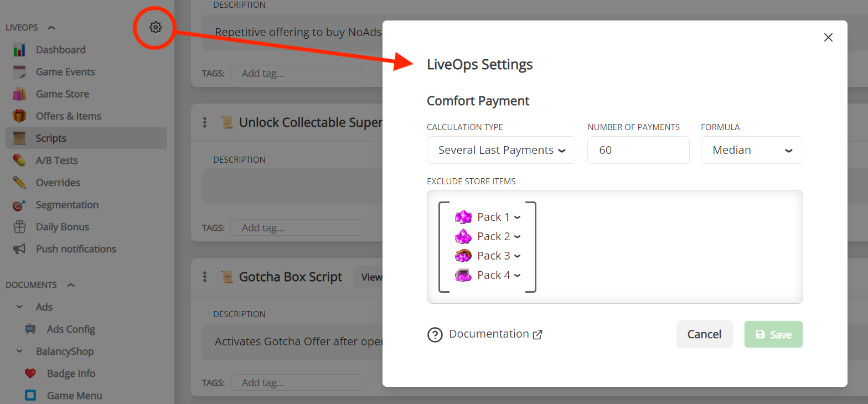Click the Gotcha Box Script title
The height and width of the screenshot is (404, 868).
tap(291, 277)
